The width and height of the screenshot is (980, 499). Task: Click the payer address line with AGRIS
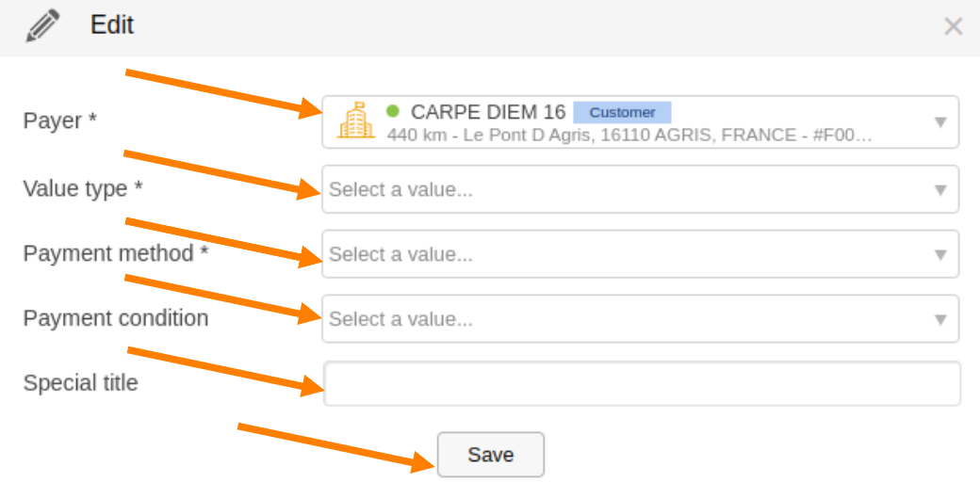point(629,135)
